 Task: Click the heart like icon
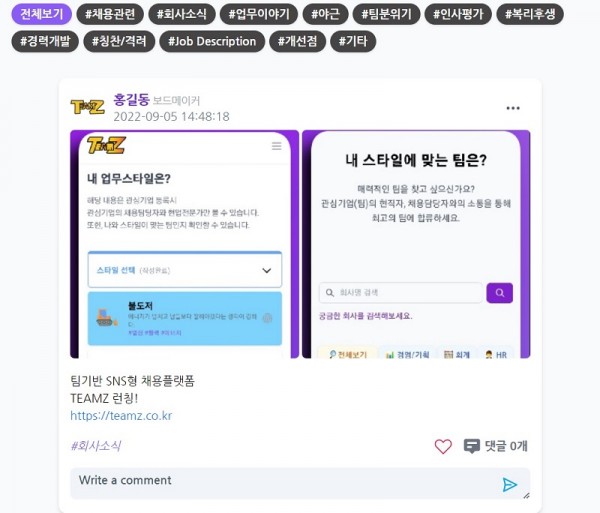pos(443,446)
